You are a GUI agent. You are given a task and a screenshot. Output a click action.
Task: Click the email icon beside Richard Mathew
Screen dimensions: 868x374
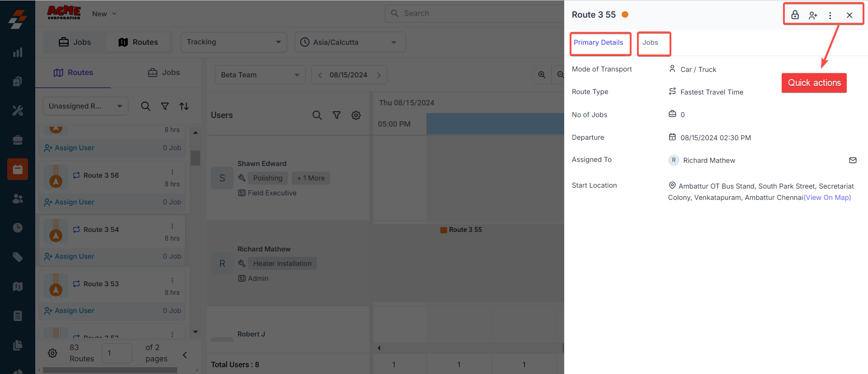coord(853,160)
